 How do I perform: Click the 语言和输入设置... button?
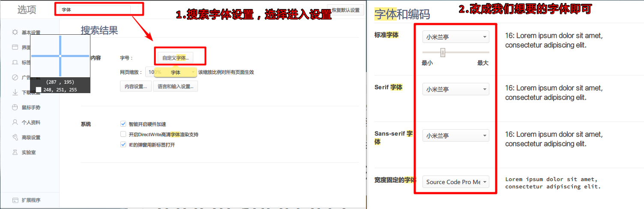tap(175, 86)
